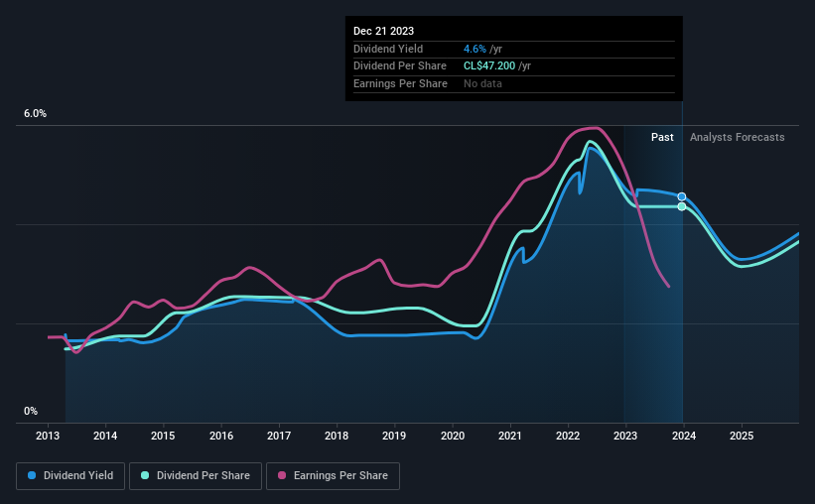Click the 2022 x-axis label
This screenshot has width=815, height=504.
coord(568,436)
